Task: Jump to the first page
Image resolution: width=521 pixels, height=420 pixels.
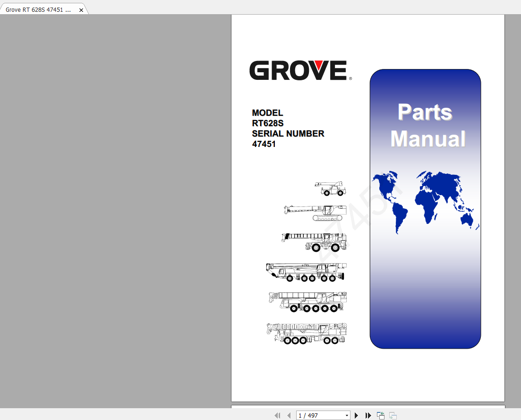Action: tap(277, 416)
